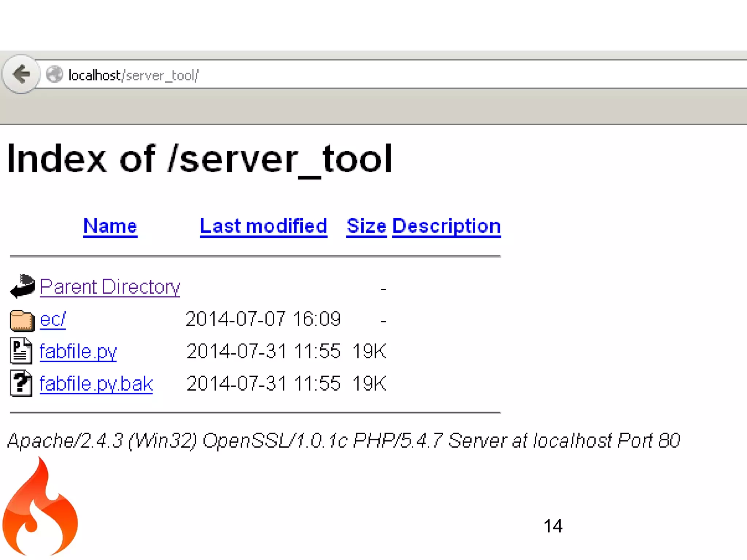Download the fabfile.py.bak link

96,384
